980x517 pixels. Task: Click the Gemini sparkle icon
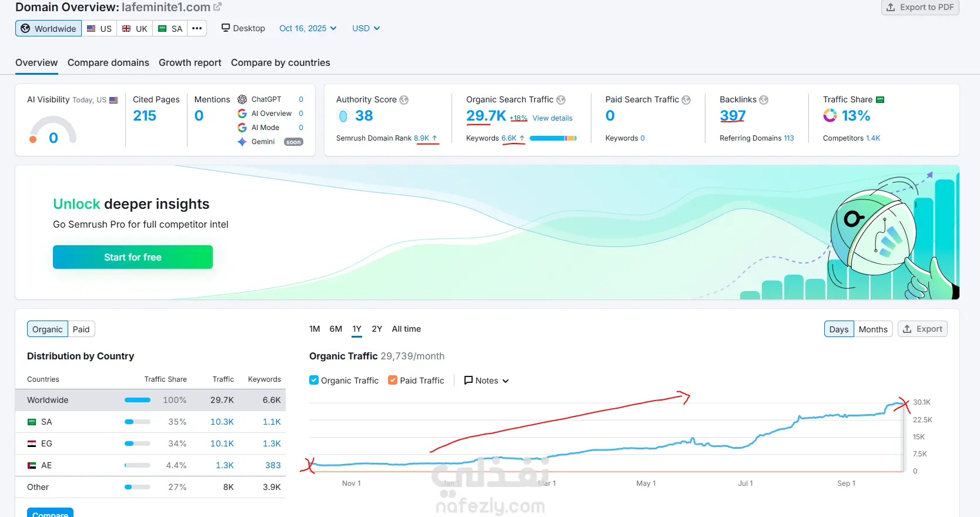click(x=242, y=142)
